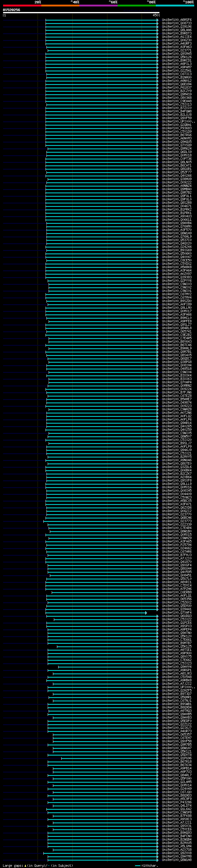Click the =100char. scale legend
Screen dimensions: 197x868
click(x=146, y=865)
